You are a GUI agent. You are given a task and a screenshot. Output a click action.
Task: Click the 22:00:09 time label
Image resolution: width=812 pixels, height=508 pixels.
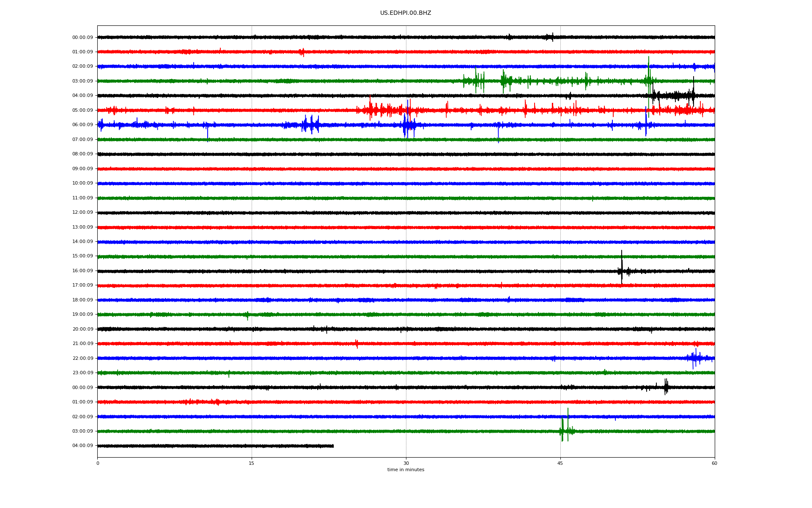pyautogui.click(x=82, y=359)
